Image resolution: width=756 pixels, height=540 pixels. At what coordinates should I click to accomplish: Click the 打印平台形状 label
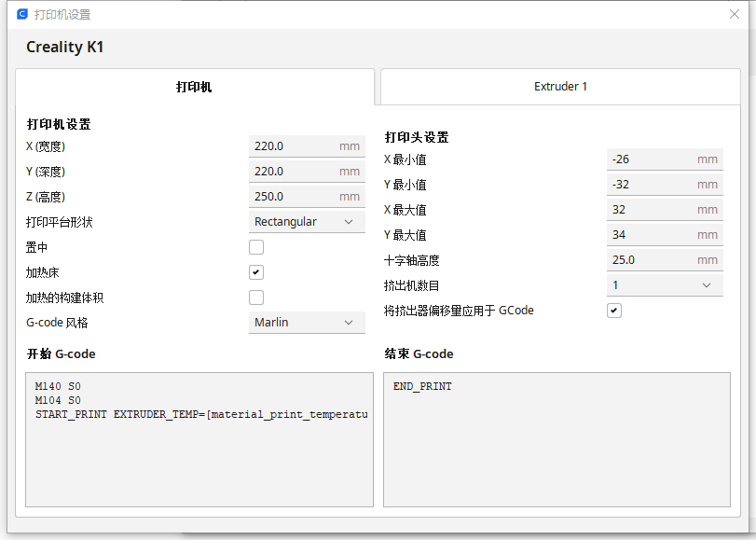pos(60,222)
